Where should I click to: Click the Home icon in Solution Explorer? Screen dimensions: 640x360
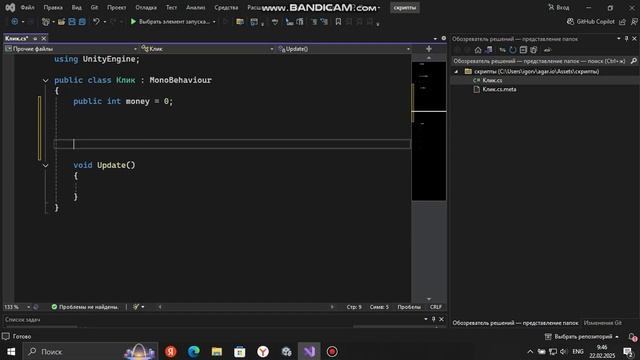(x=478, y=50)
